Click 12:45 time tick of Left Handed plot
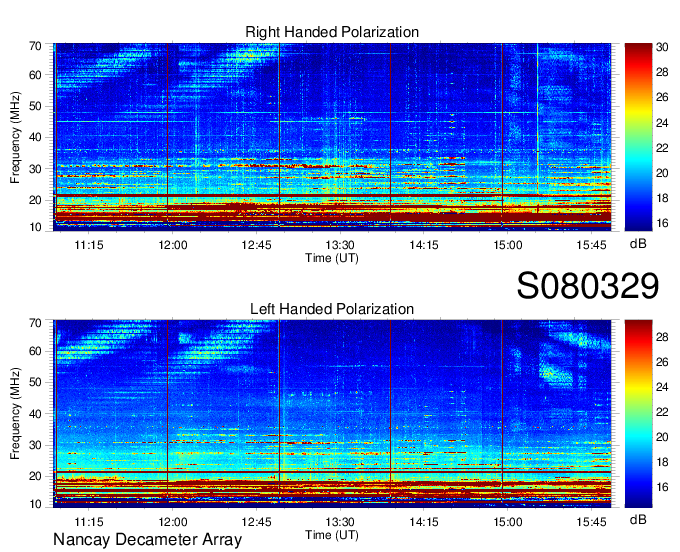 [x=256, y=522]
